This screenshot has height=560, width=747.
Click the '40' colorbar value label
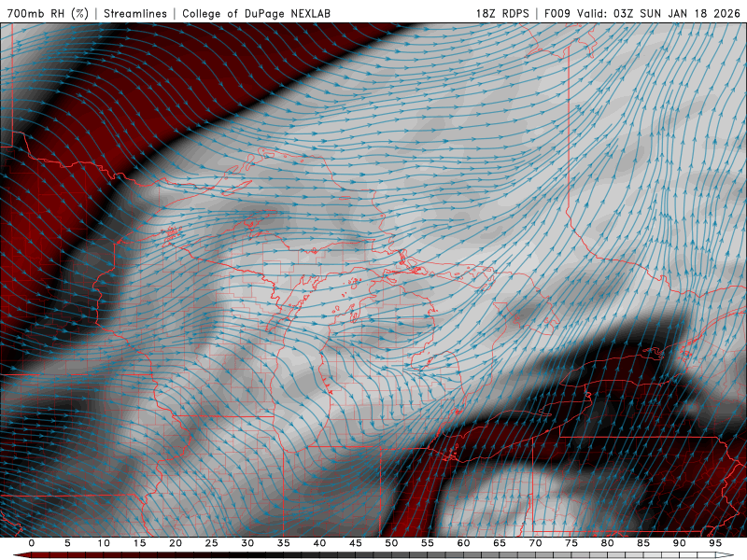tap(319, 543)
